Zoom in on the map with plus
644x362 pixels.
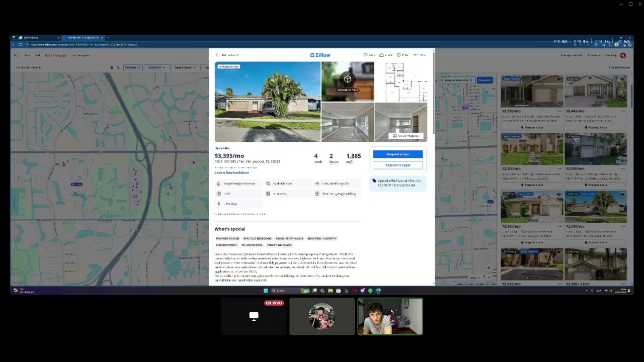[489, 268]
